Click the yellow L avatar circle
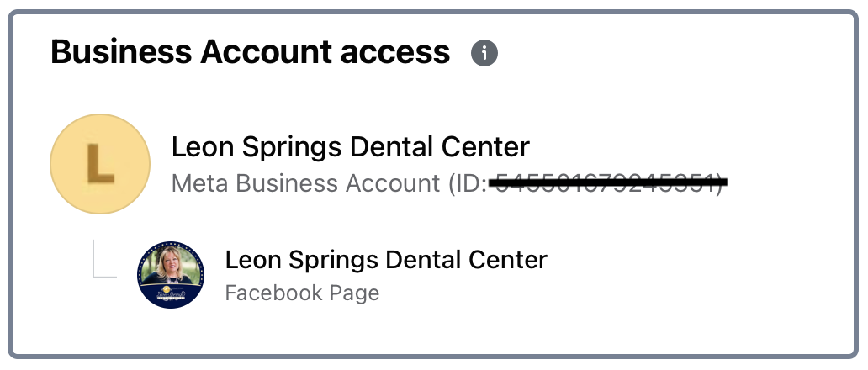868x370 pixels. pyautogui.click(x=100, y=164)
